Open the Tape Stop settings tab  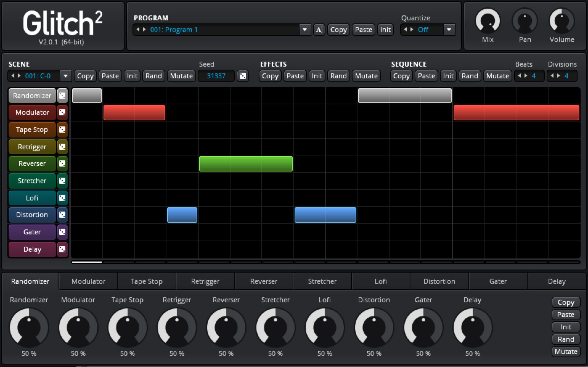[146, 281]
